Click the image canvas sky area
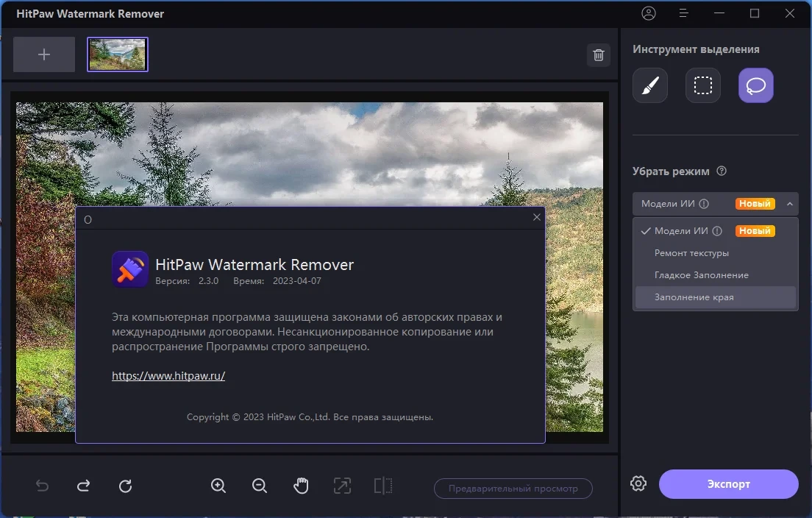 point(332,150)
